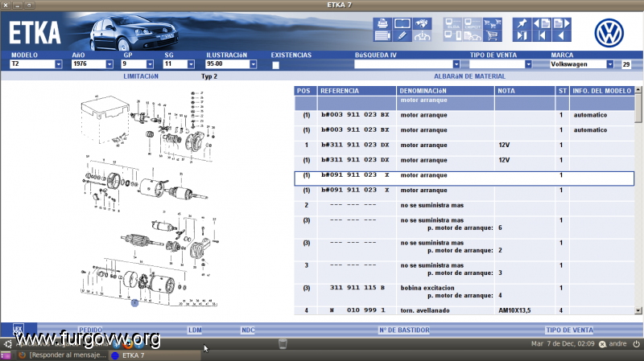Click the Volkswagen logo
644x361 pixels.
609,33
